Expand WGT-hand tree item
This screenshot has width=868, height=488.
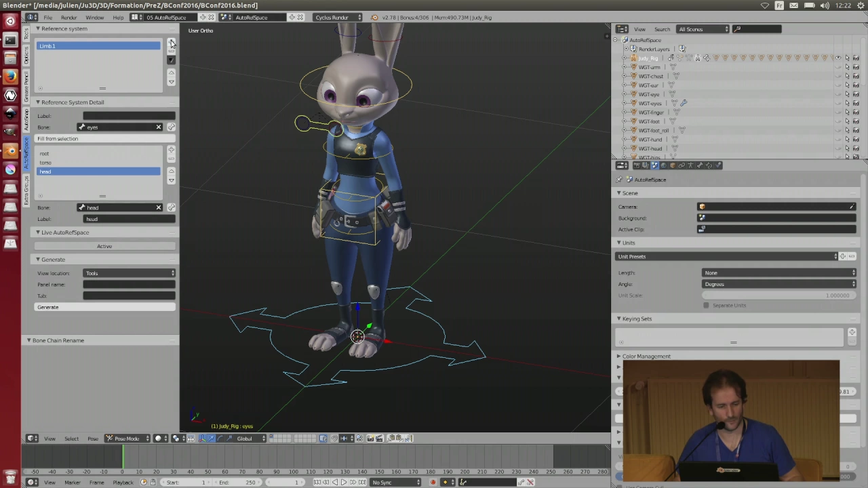625,140
